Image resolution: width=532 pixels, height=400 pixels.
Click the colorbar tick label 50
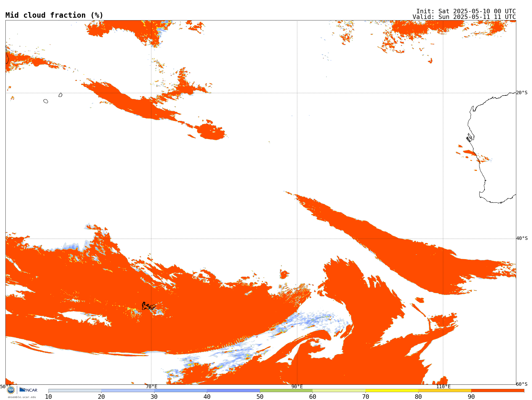pyautogui.click(x=260, y=397)
